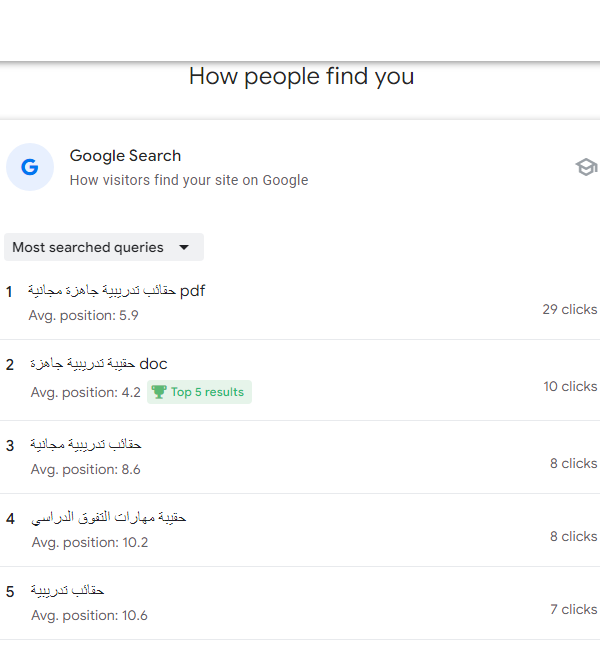Screen dimensions: 600x647
Task: Open second query ending with doc
Action: click(99, 364)
